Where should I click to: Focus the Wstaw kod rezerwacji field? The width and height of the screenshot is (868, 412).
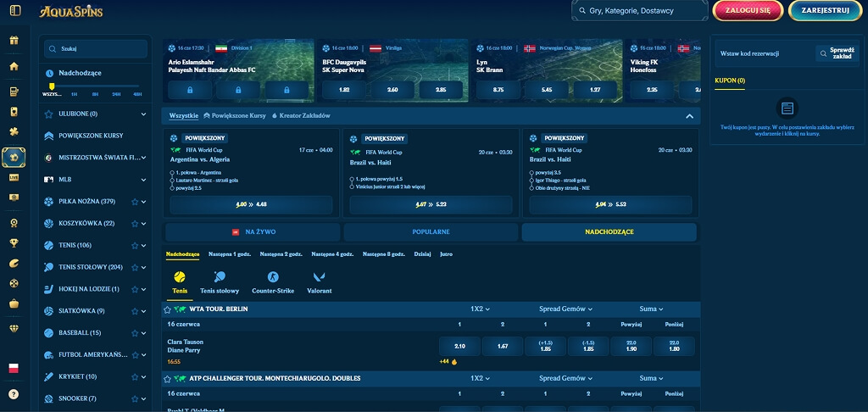[x=765, y=53]
